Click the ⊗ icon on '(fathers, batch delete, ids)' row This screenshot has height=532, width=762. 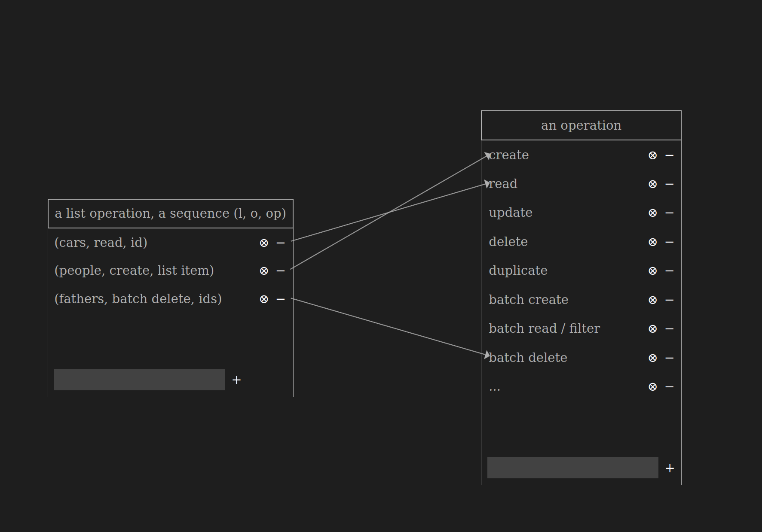pos(264,299)
